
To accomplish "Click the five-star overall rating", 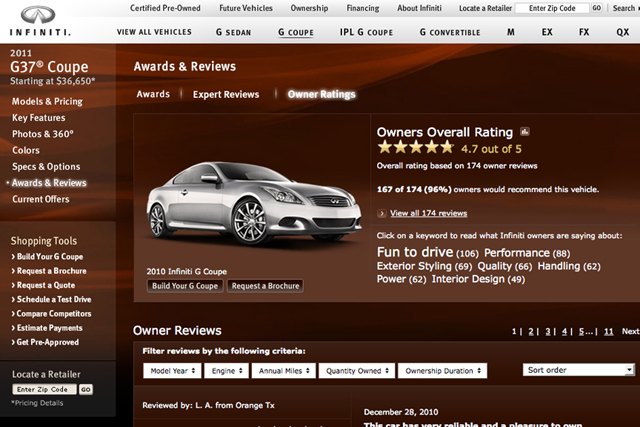I will coord(416,147).
